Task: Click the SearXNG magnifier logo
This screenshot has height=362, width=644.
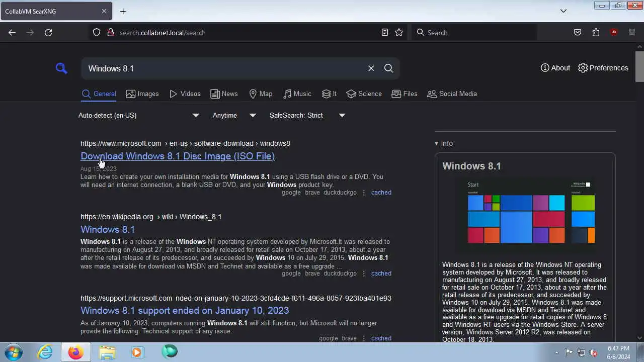Action: coord(61,68)
